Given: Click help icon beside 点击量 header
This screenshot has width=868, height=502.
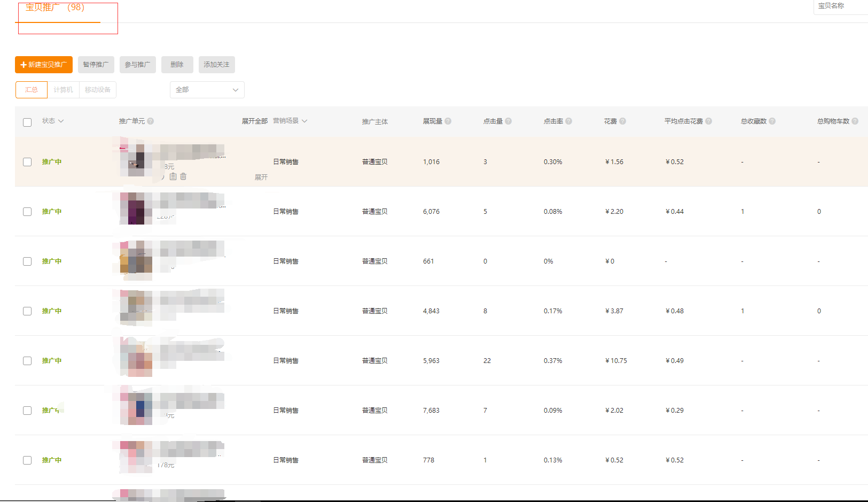Looking at the screenshot, I should tap(509, 121).
